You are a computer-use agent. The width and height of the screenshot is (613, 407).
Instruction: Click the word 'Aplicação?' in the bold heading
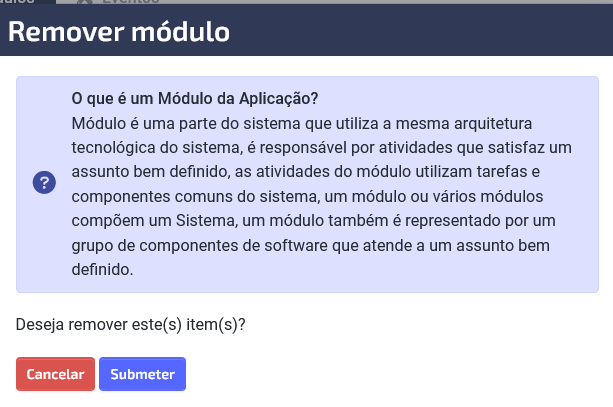pos(279,98)
